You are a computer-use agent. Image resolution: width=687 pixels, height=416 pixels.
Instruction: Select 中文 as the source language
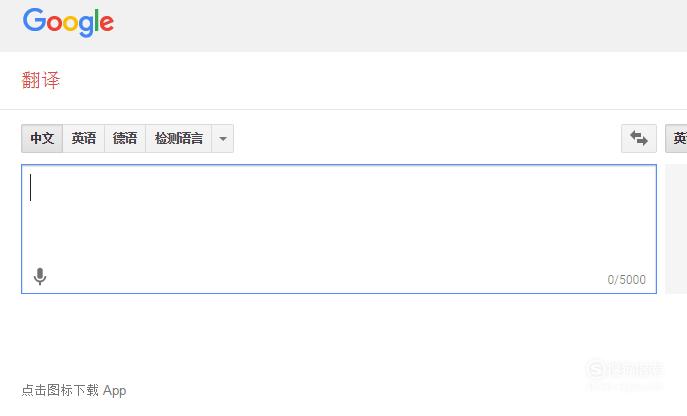pyautogui.click(x=42, y=139)
